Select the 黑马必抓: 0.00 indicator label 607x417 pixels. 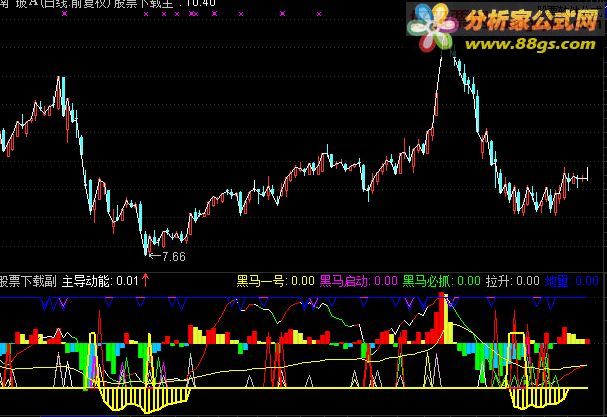tap(441, 281)
